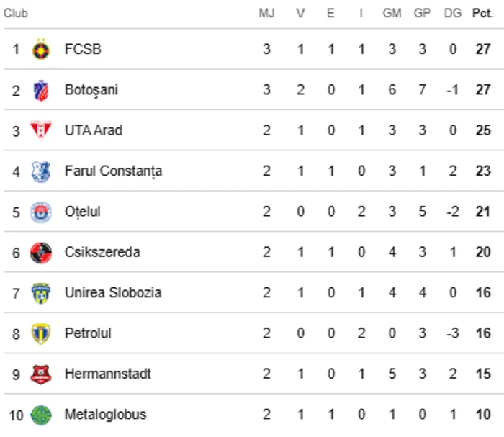Click the Csikszereda club crest icon

pyautogui.click(x=41, y=253)
